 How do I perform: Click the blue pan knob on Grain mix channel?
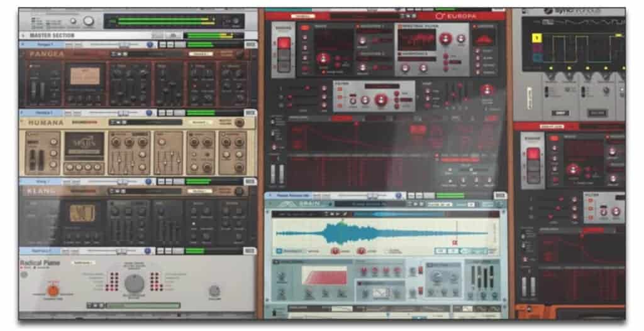point(398,196)
